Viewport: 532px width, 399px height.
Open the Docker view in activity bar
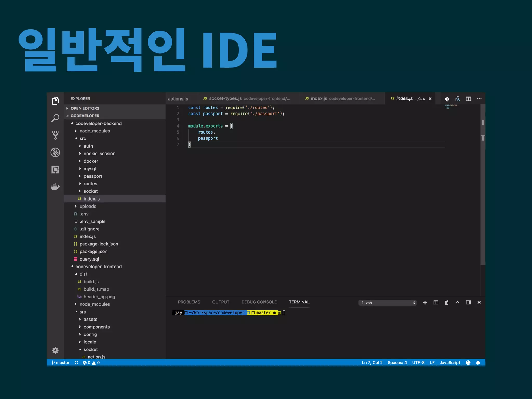pos(55,187)
